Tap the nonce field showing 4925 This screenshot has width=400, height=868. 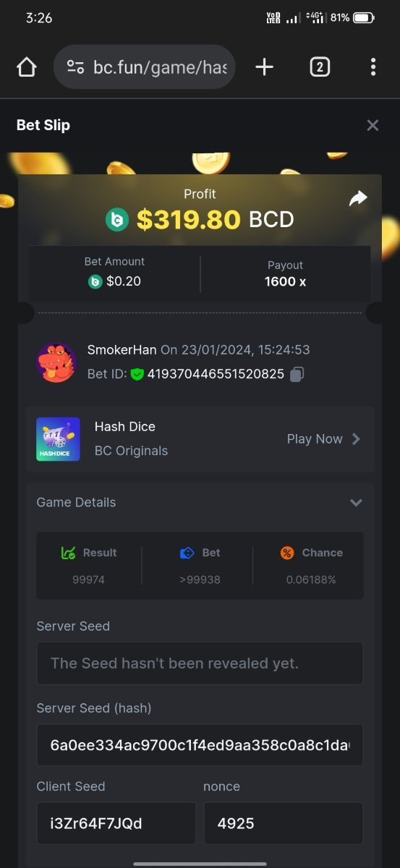[x=284, y=823]
